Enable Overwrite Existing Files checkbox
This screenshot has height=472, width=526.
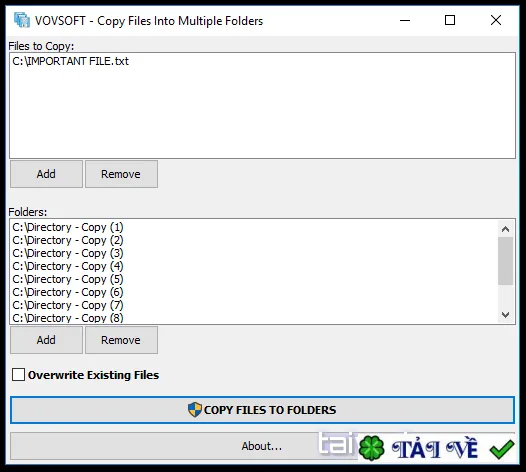click(x=18, y=375)
